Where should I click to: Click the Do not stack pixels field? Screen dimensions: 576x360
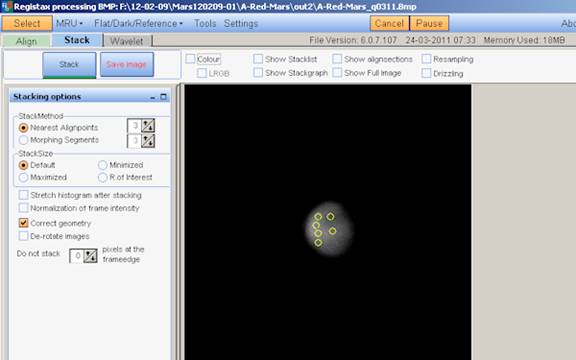(x=76, y=256)
